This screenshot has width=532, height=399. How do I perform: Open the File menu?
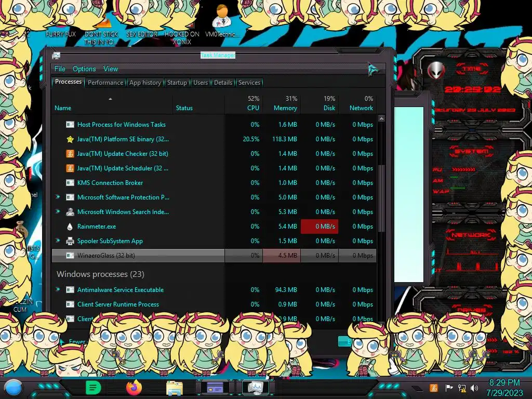[x=60, y=69]
